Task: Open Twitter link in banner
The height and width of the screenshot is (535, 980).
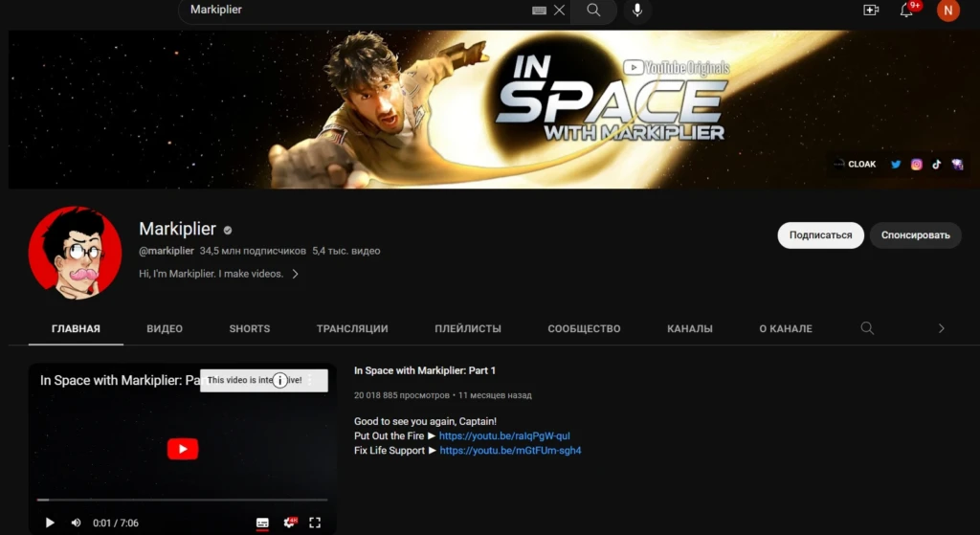Action: [x=896, y=165]
